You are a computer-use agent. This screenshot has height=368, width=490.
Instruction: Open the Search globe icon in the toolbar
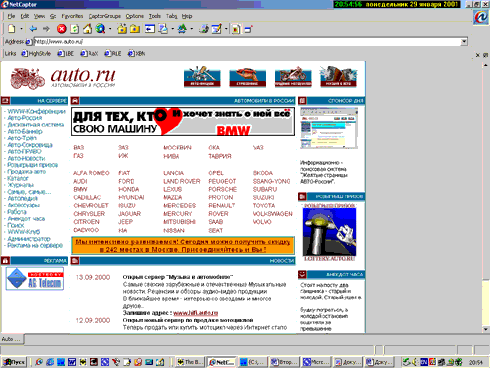pos(100,29)
